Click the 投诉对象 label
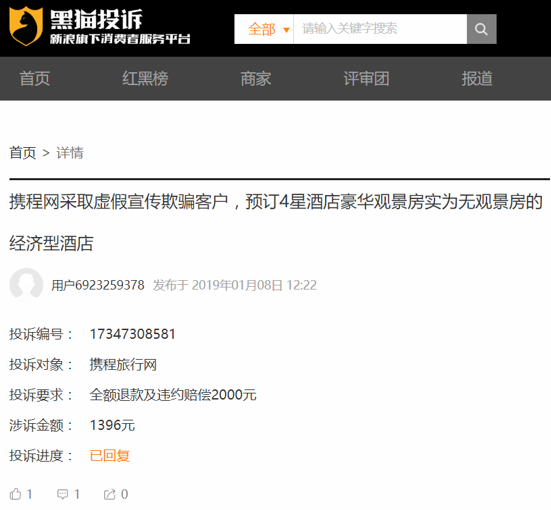The height and width of the screenshot is (510, 551). 40,364
